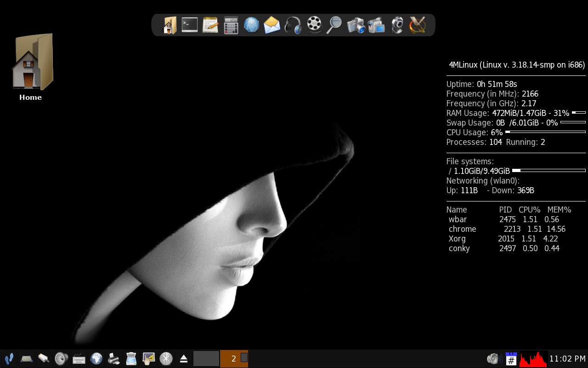Launch the camcorder screen recorder icon
This screenshot has height=368, width=588.
click(x=376, y=25)
